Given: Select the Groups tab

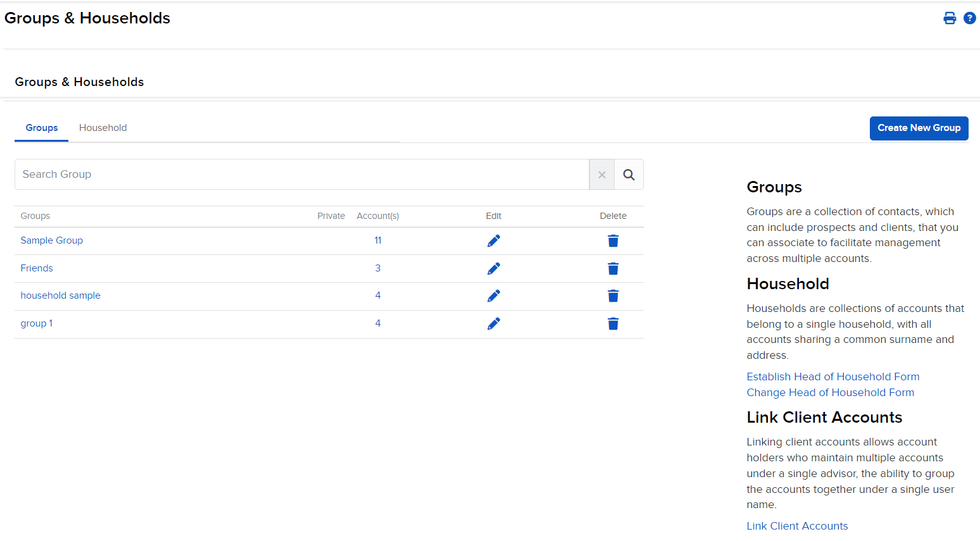Looking at the screenshot, I should [x=41, y=127].
